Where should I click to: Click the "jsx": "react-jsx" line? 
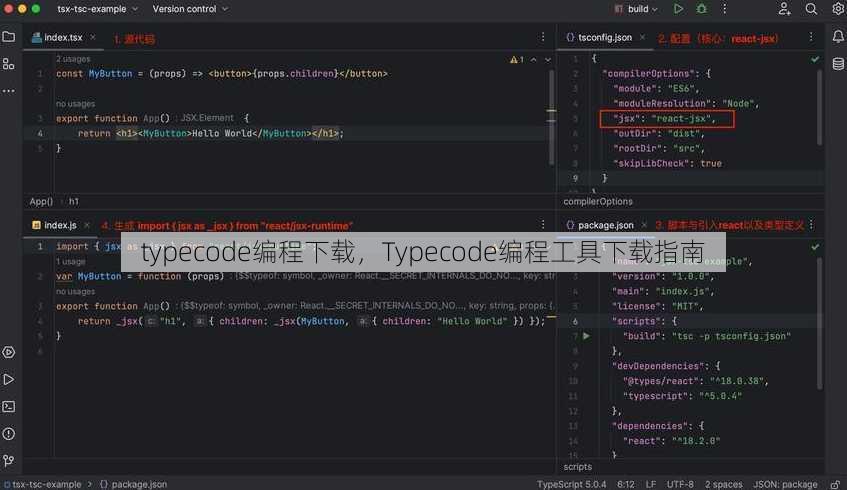(x=665, y=118)
